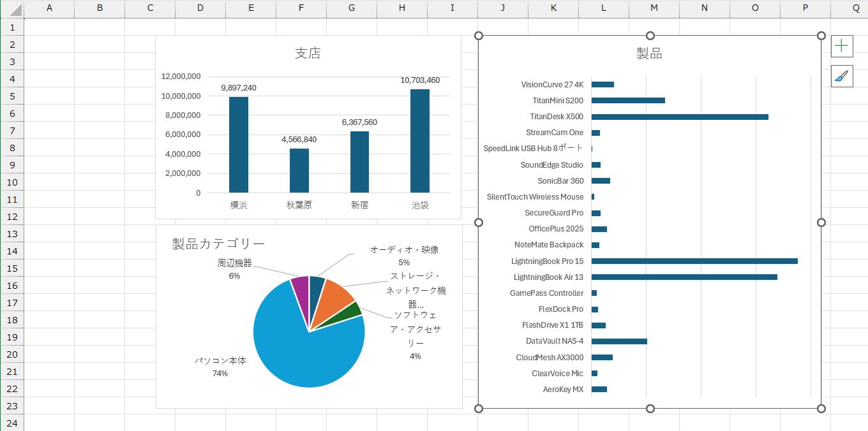Select the DataVault NAS-4 bar
The width and height of the screenshot is (868, 431).
[619, 341]
